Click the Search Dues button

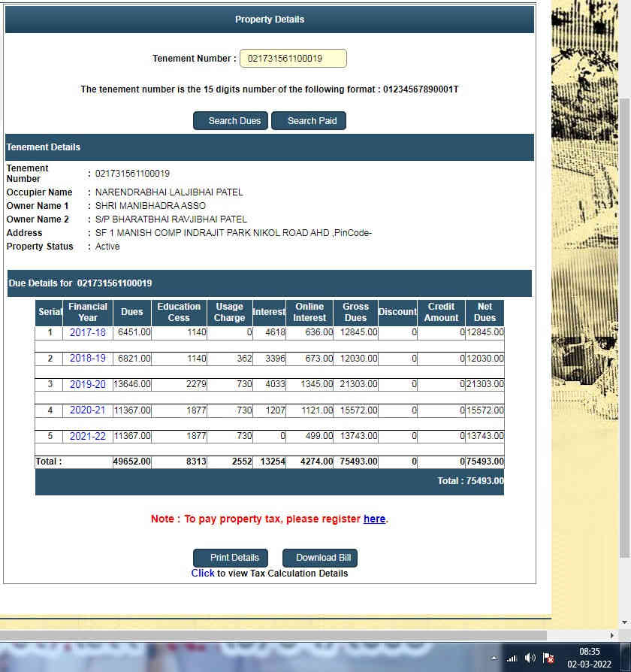coord(231,121)
